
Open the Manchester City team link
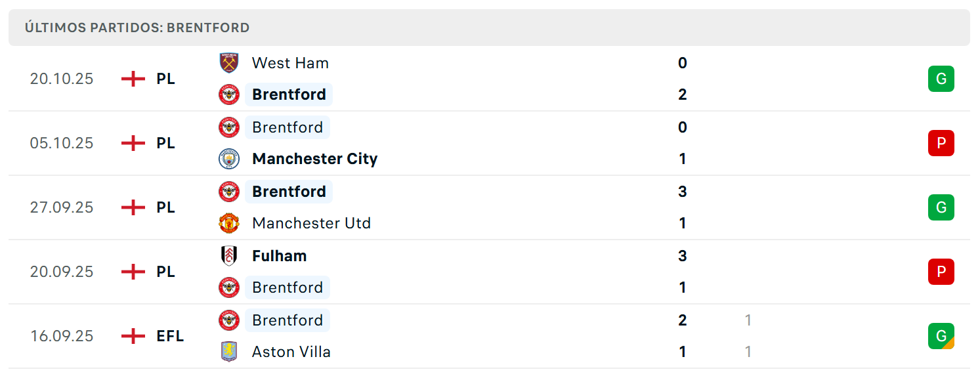click(x=314, y=159)
